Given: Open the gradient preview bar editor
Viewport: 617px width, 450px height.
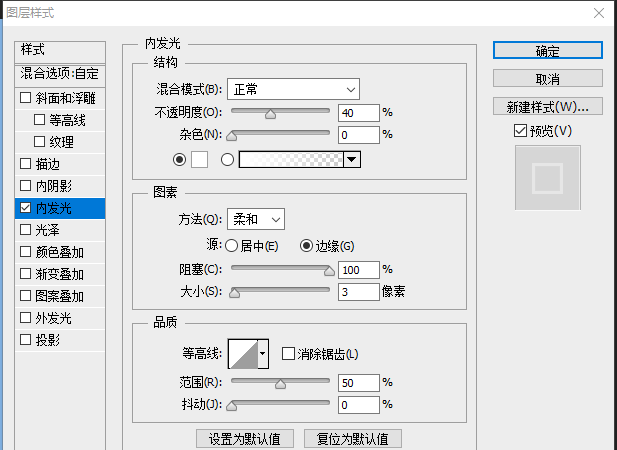Looking at the screenshot, I should (291, 160).
